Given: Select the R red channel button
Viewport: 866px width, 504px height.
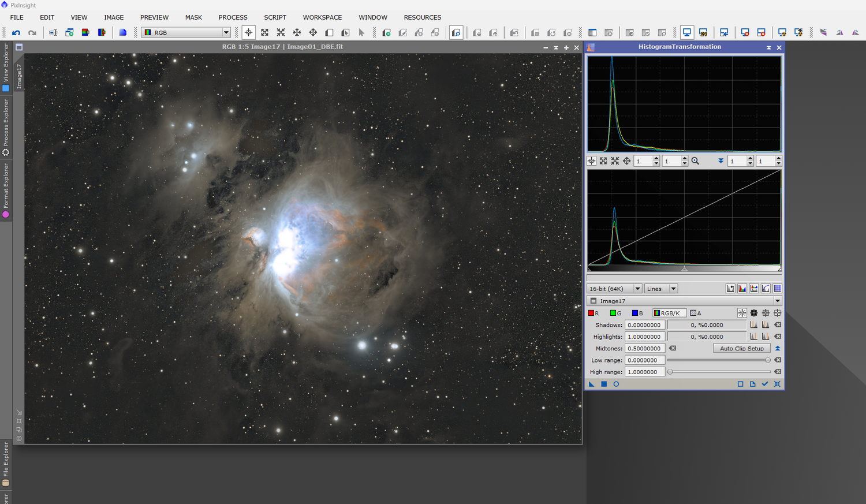Looking at the screenshot, I should tap(593, 313).
